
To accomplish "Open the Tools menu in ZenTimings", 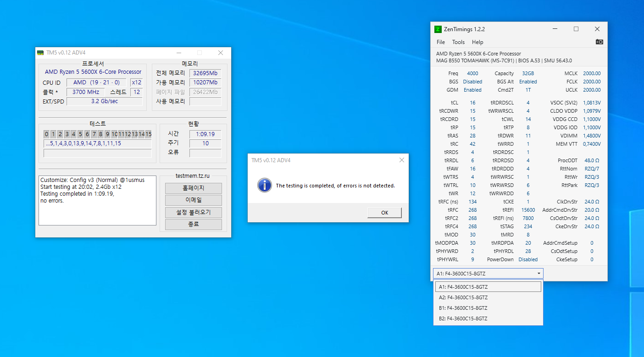I will (458, 42).
